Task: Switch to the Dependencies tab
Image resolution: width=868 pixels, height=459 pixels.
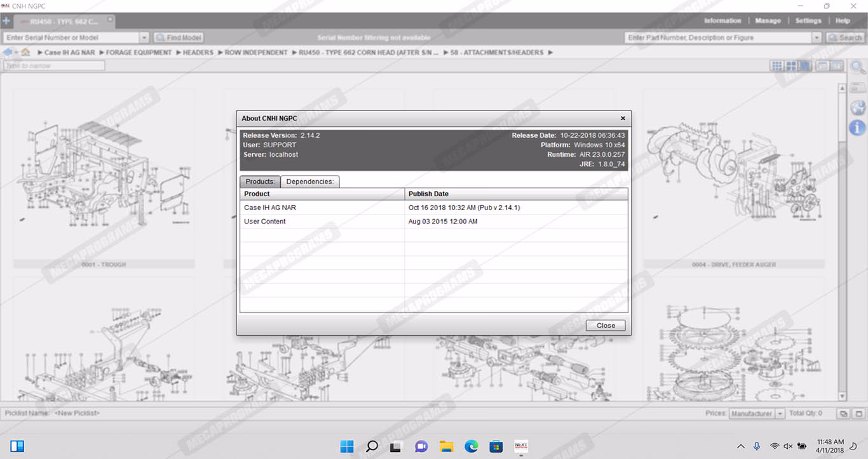Action: click(310, 182)
